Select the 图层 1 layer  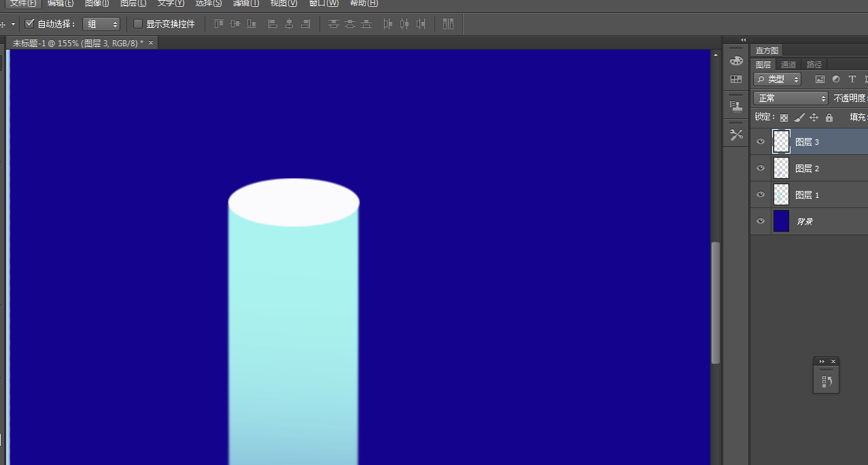click(822, 195)
